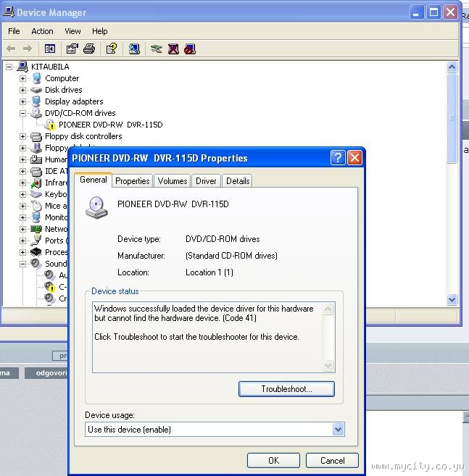Select PIONEER DVD-RW DVR-115D tree item

111,125
